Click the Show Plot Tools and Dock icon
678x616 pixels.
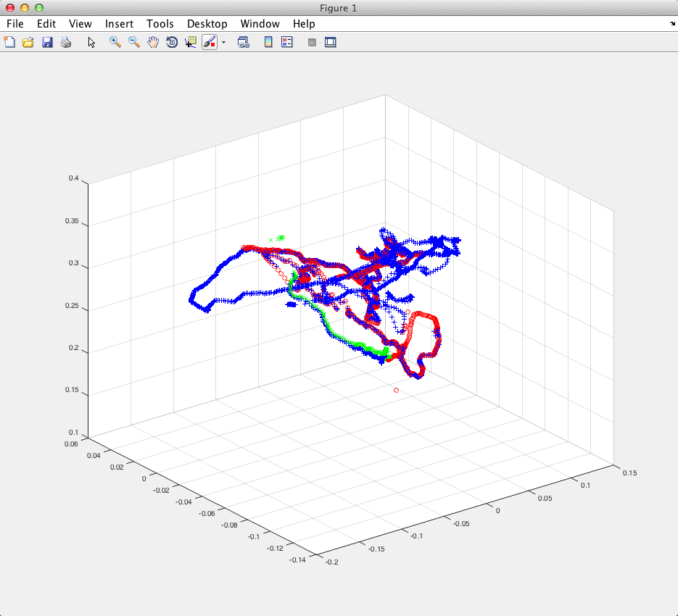pyautogui.click(x=331, y=42)
